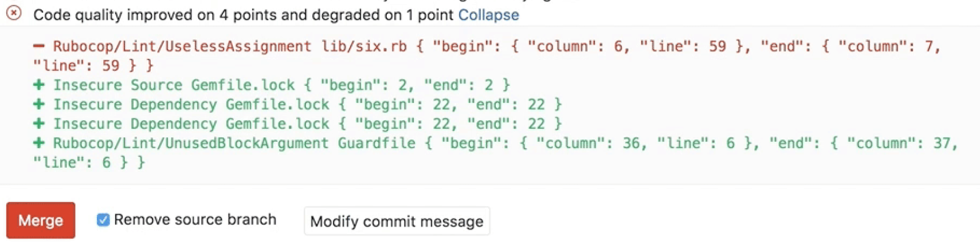The image size is (980, 246).
Task: Click green plus beside second Insecure Dependency
Action: click(x=39, y=124)
